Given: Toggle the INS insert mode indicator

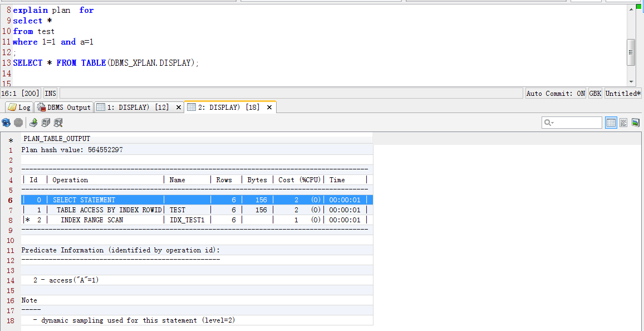Looking at the screenshot, I should (x=51, y=94).
